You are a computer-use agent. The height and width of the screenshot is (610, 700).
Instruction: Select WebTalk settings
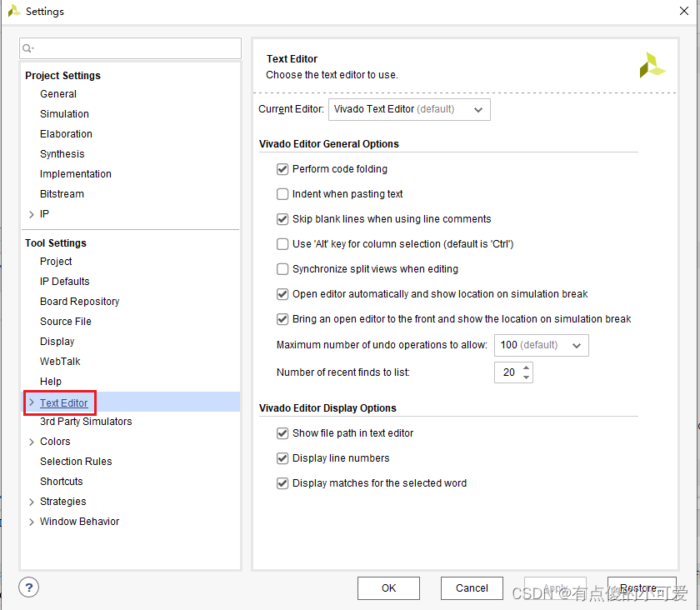(60, 362)
